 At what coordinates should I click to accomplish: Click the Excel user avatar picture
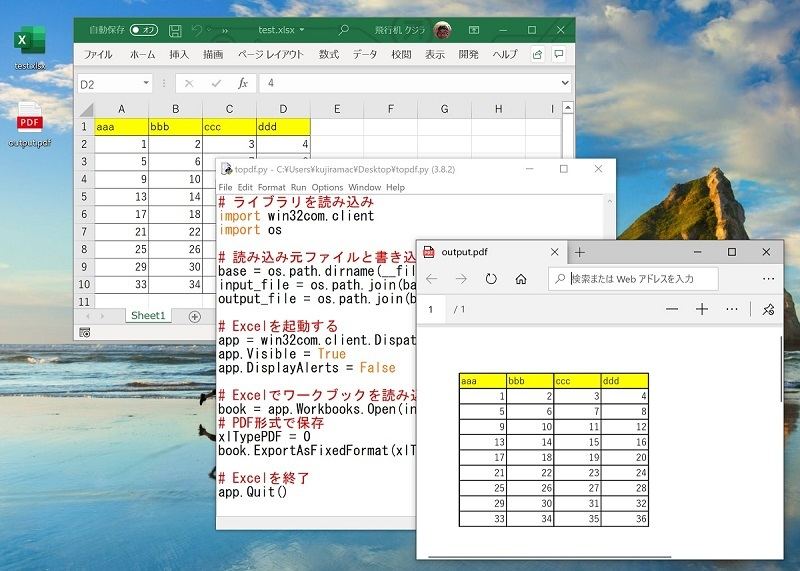[x=442, y=30]
